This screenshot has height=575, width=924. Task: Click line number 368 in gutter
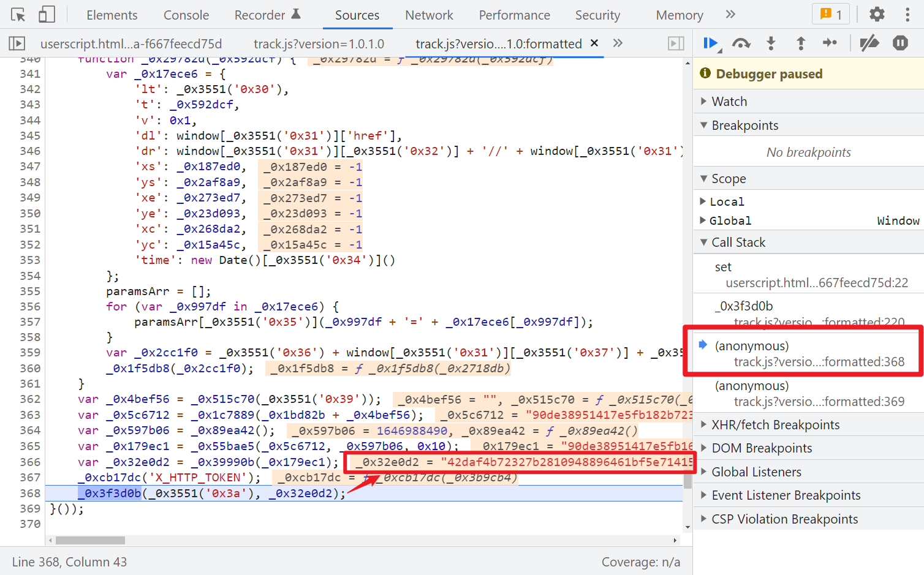pyautogui.click(x=29, y=493)
